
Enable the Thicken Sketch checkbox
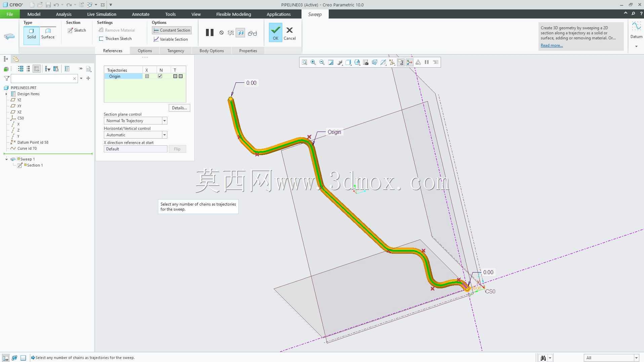click(115, 39)
